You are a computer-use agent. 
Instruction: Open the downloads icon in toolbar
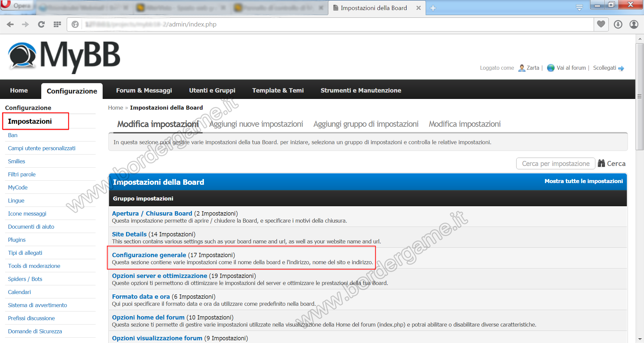tap(618, 24)
